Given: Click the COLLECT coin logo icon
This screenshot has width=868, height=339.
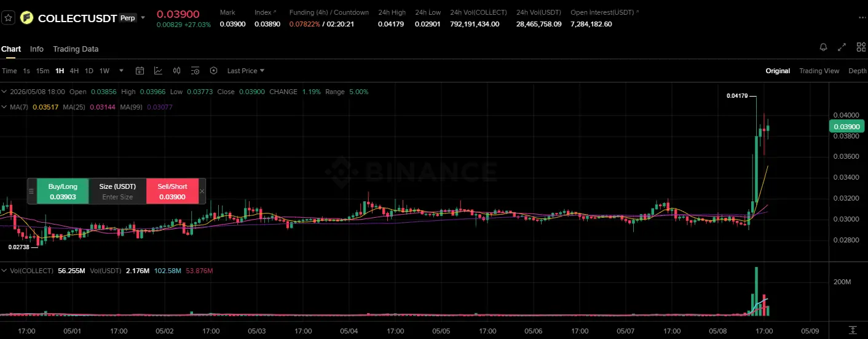Looking at the screenshot, I should [26, 18].
